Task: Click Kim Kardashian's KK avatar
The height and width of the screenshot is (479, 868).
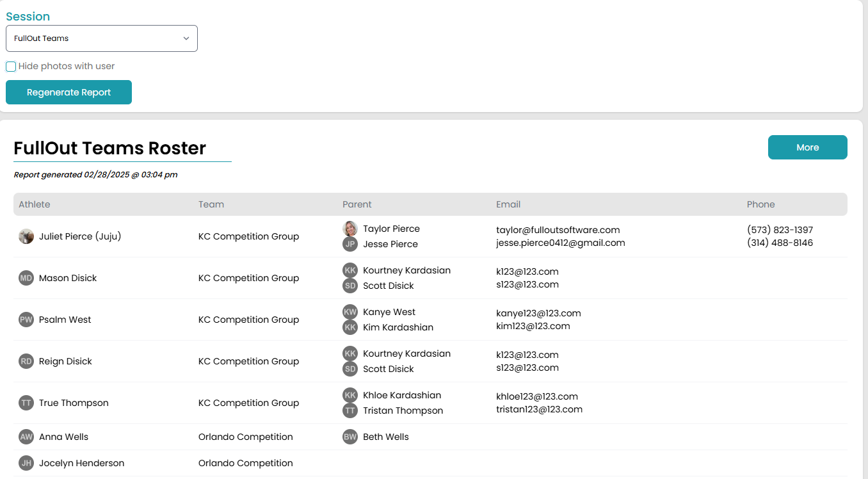Action: pos(350,327)
